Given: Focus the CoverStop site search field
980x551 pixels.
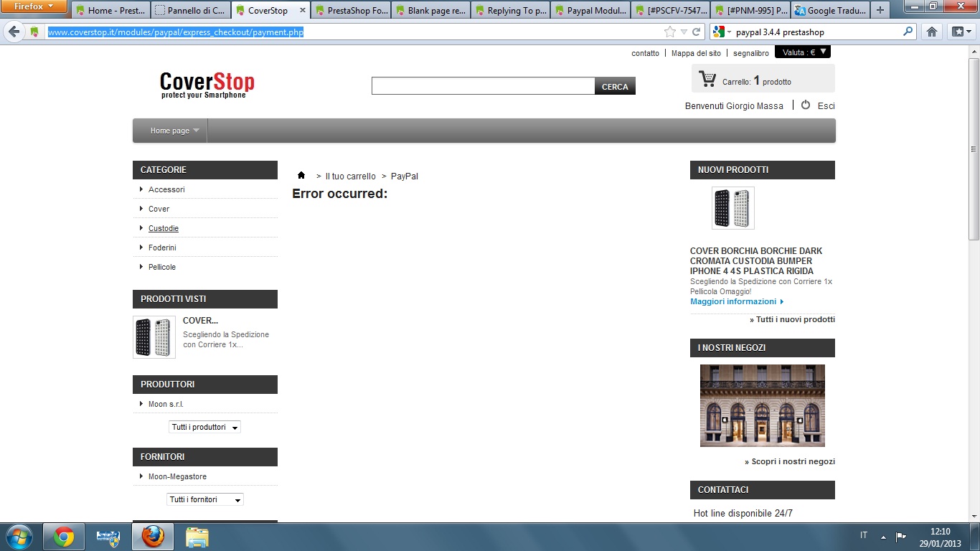Looking at the screenshot, I should [483, 86].
